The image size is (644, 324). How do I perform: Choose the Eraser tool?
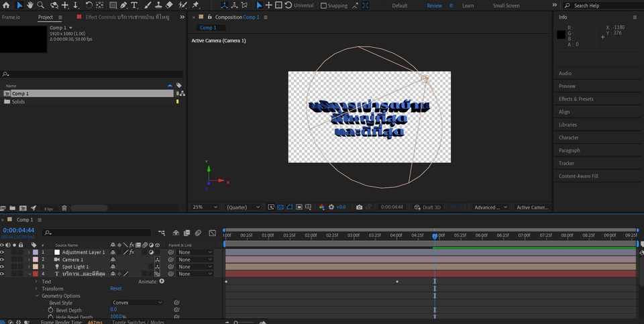pos(169,5)
